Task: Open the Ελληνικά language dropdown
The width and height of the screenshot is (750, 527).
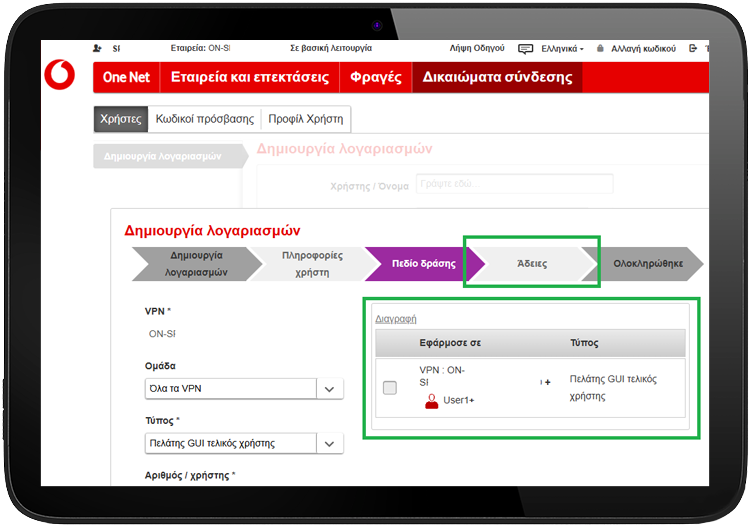Action: point(562,49)
